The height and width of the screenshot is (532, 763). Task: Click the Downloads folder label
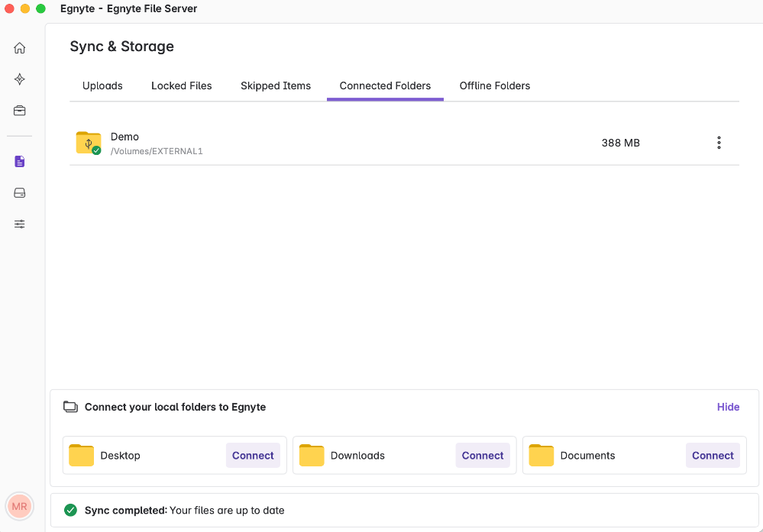point(357,456)
